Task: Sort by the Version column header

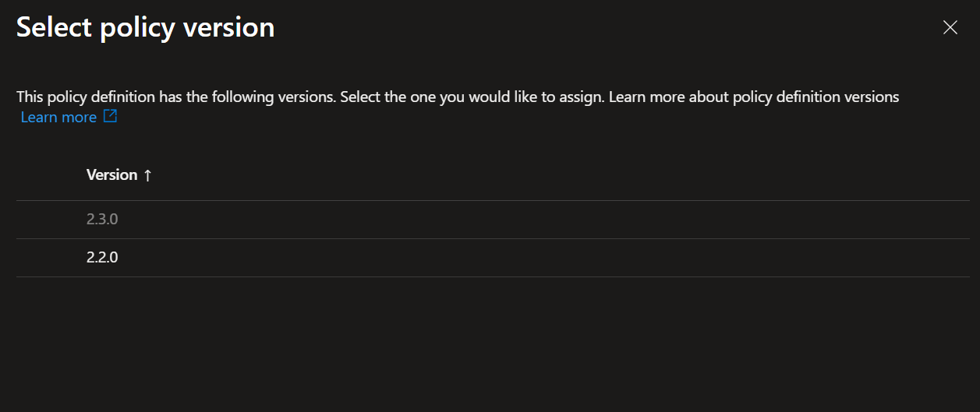Action: pos(111,175)
